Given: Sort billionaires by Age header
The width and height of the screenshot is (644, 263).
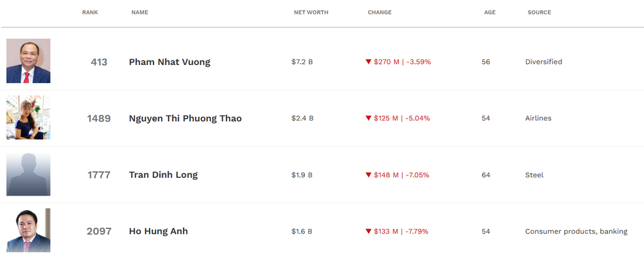Looking at the screenshot, I should (x=489, y=13).
